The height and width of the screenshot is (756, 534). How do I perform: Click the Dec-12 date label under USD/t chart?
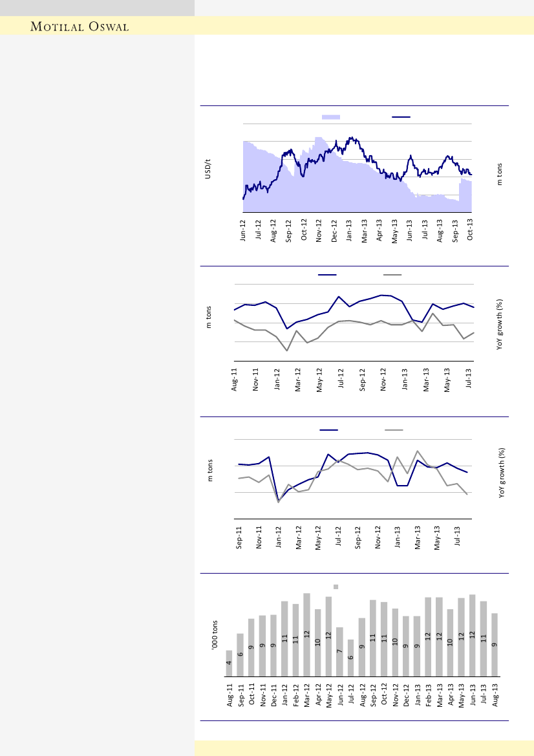coord(334,231)
